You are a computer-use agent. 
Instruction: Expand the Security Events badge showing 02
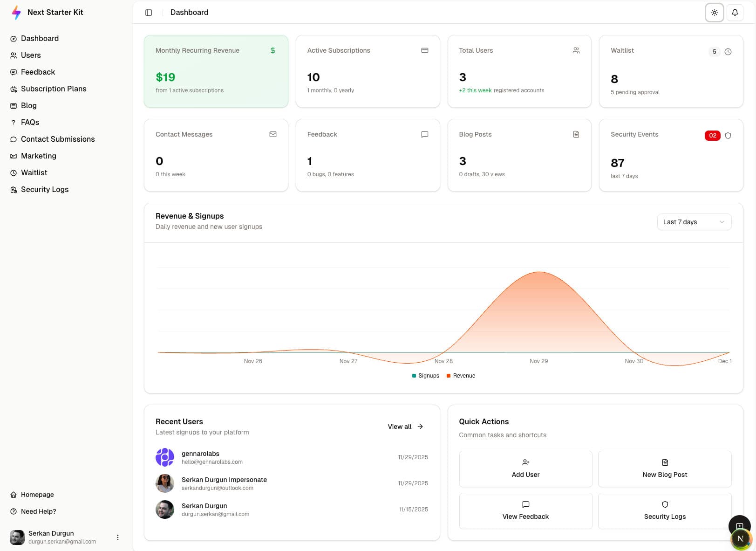pos(712,135)
